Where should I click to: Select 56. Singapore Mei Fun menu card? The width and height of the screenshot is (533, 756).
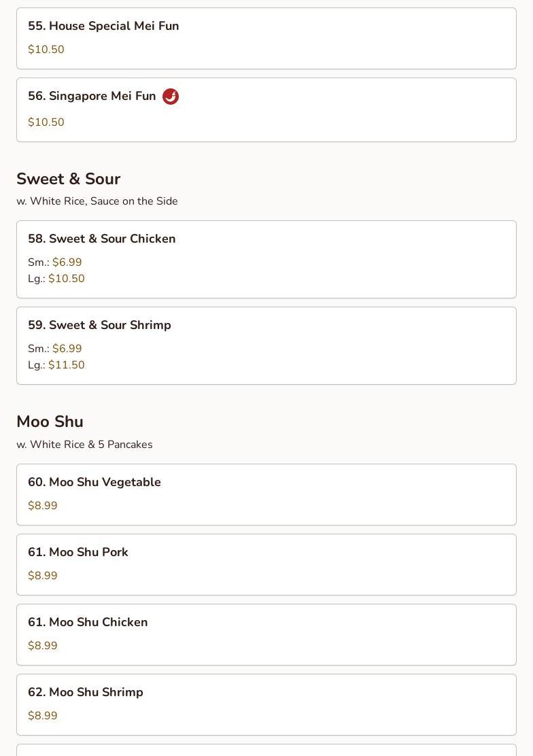(266, 109)
